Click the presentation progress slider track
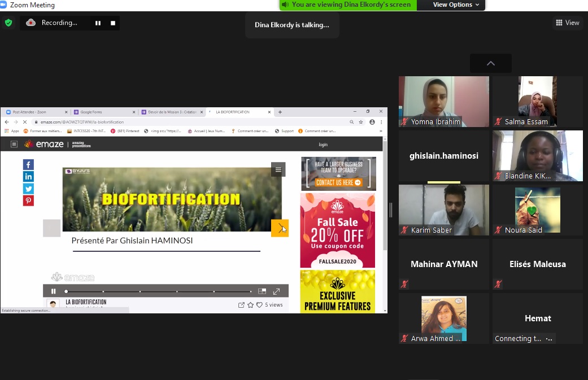The width and height of the screenshot is (588, 380). tap(158, 291)
